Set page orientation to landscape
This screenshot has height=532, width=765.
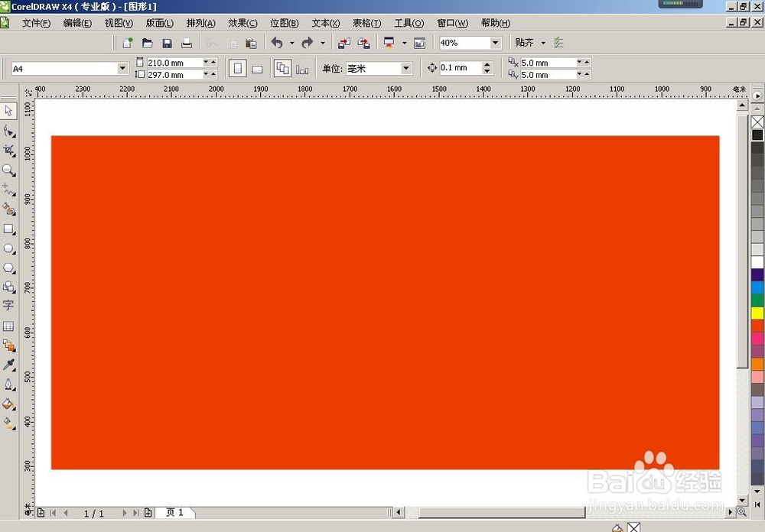tap(257, 70)
